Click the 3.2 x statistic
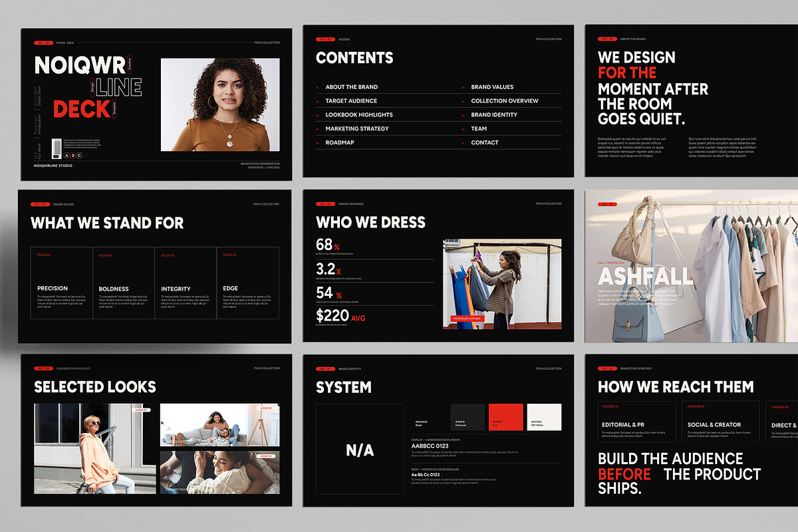 click(329, 269)
